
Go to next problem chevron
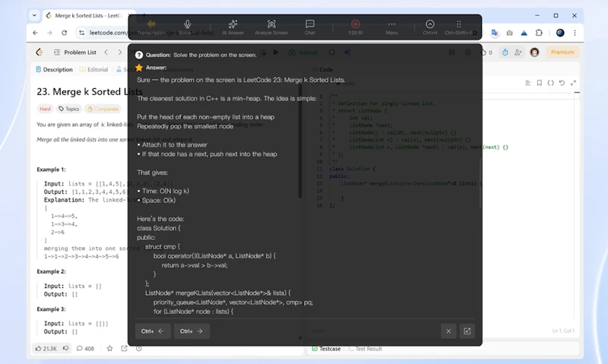click(120, 52)
